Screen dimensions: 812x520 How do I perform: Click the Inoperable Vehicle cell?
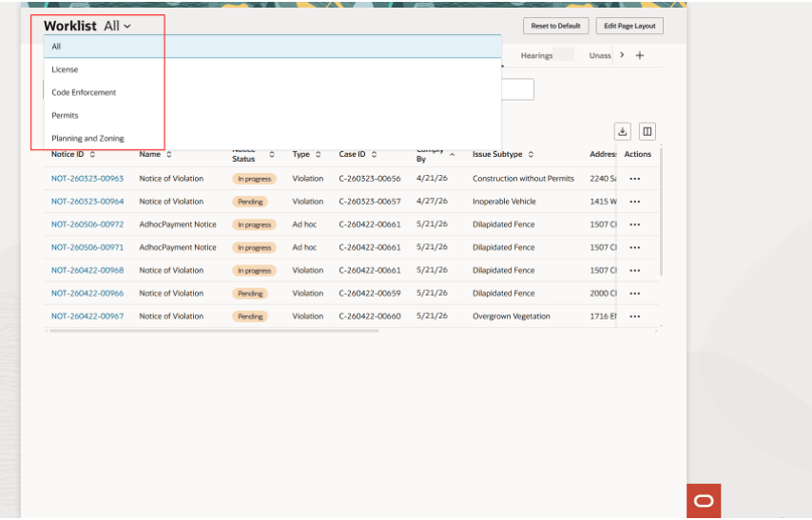tap(504, 202)
